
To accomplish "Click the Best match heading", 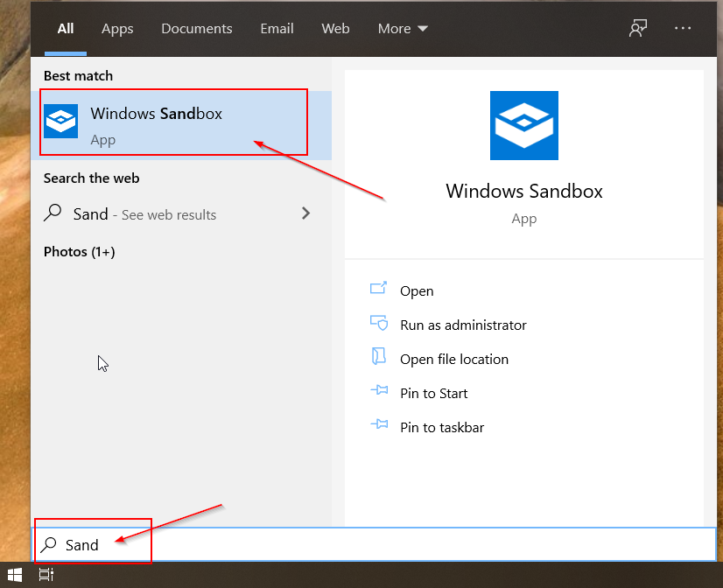I will [78, 75].
